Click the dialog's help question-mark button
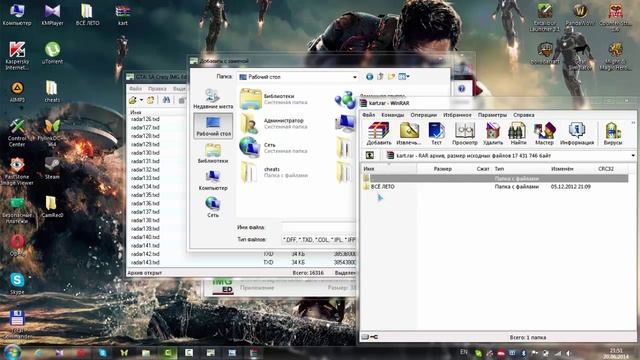The width and height of the screenshot is (640, 360). point(462,89)
